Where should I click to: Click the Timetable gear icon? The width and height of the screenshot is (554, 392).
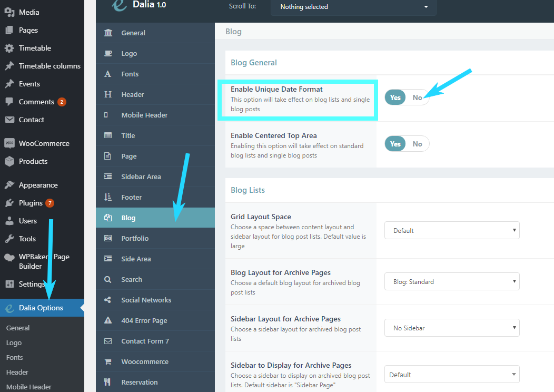9,48
